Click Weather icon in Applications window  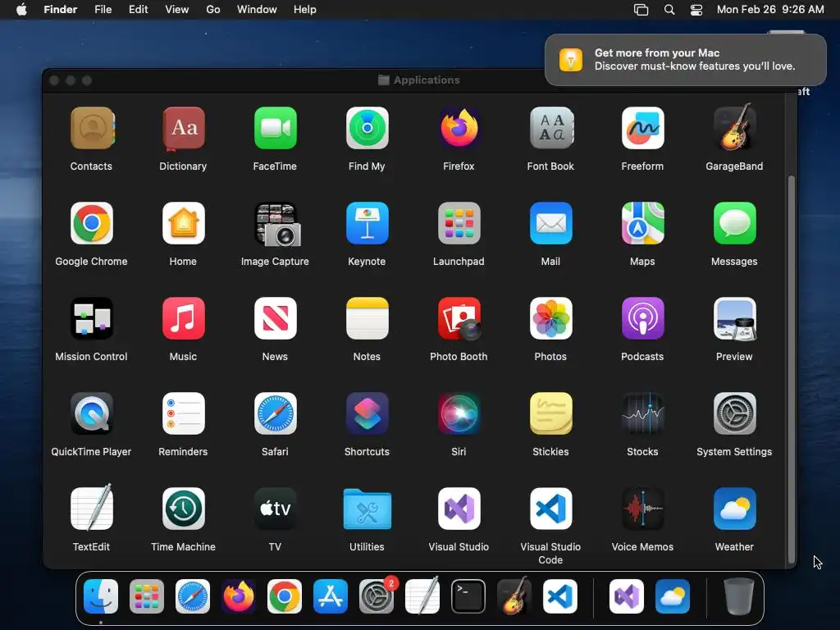pyautogui.click(x=734, y=509)
